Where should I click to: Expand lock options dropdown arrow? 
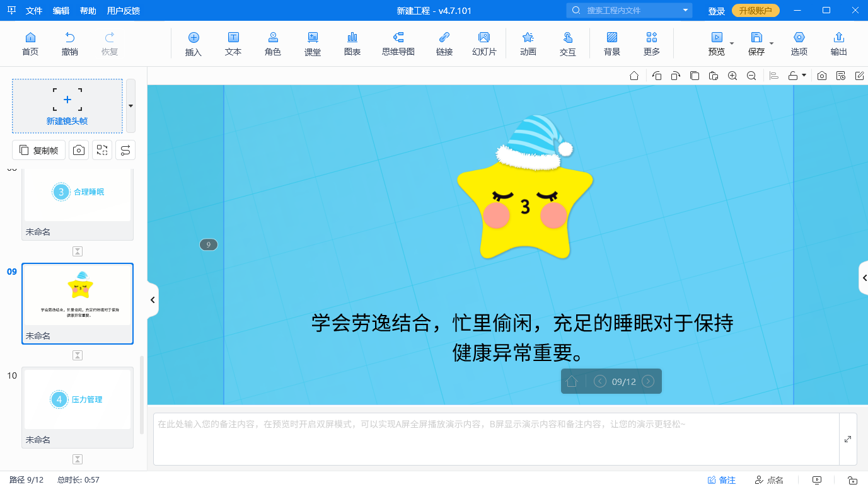(x=804, y=76)
